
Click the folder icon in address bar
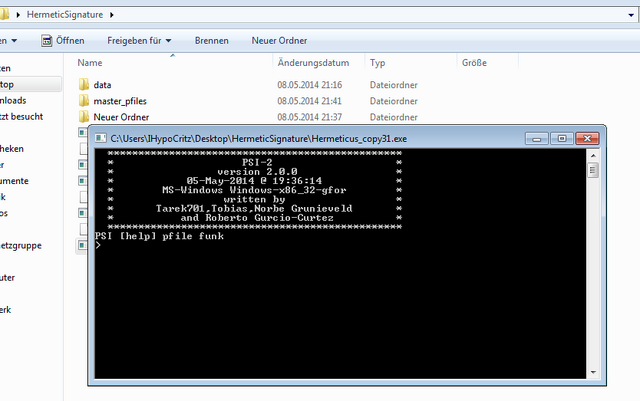tap(4, 14)
